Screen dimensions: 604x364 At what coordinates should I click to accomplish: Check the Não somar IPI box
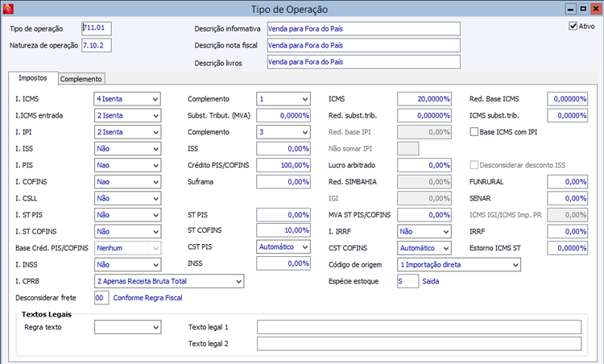coord(408,148)
